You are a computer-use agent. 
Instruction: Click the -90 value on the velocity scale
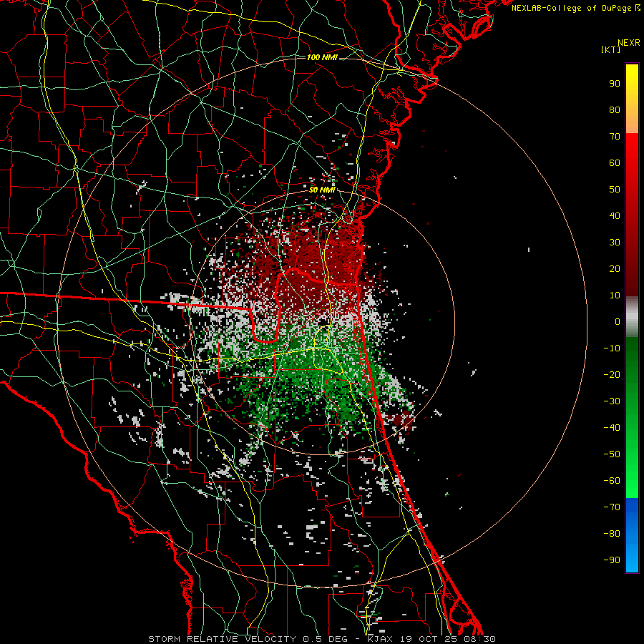point(612,560)
